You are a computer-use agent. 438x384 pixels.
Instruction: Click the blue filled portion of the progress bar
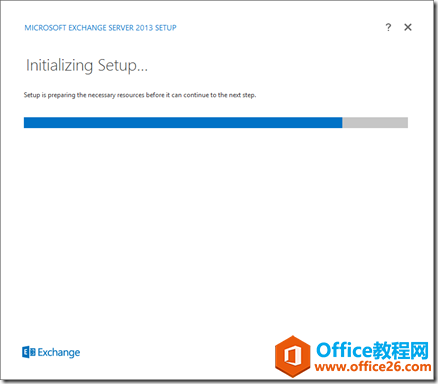pos(183,122)
